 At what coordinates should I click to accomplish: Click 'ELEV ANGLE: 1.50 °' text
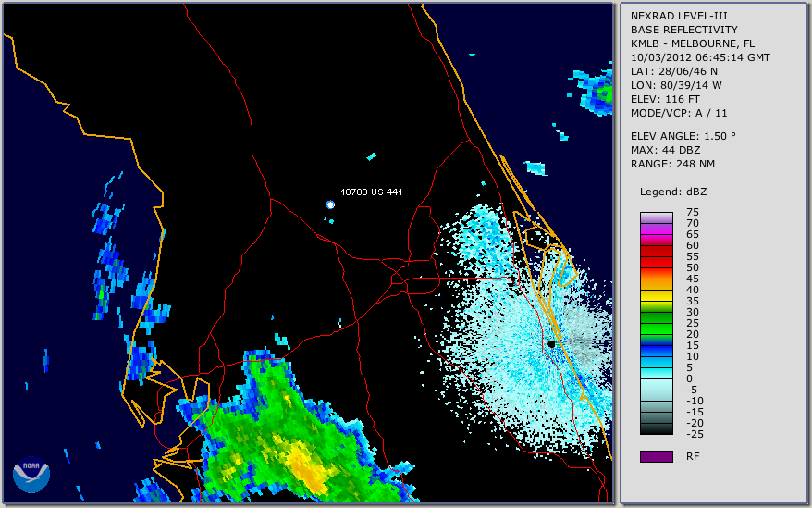[x=683, y=136]
